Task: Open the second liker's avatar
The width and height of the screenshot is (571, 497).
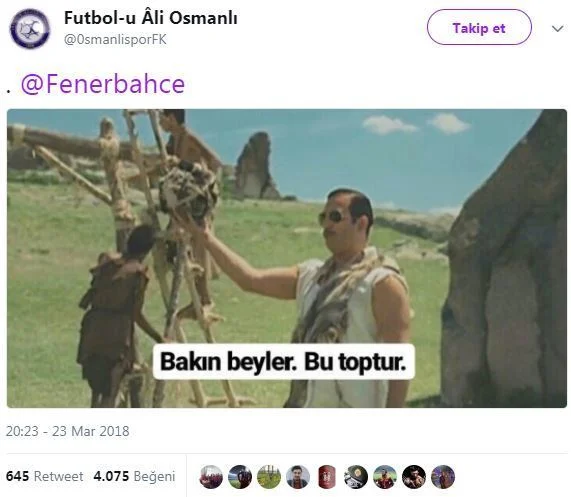Action: point(240,477)
